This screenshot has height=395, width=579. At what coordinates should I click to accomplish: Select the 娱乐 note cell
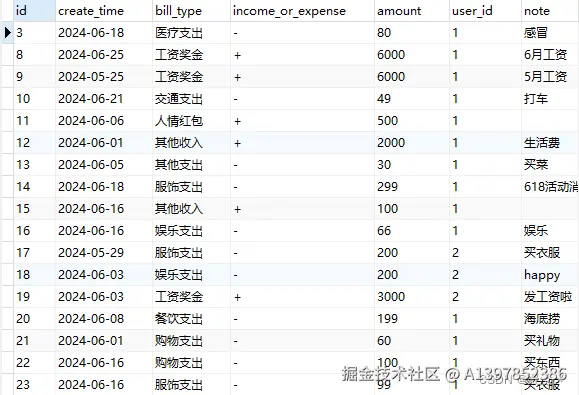coord(550,230)
